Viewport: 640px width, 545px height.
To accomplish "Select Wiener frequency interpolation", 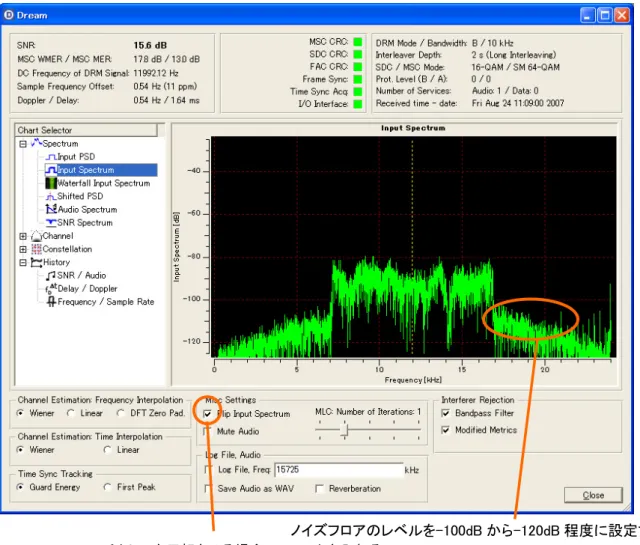I will pos(20,413).
